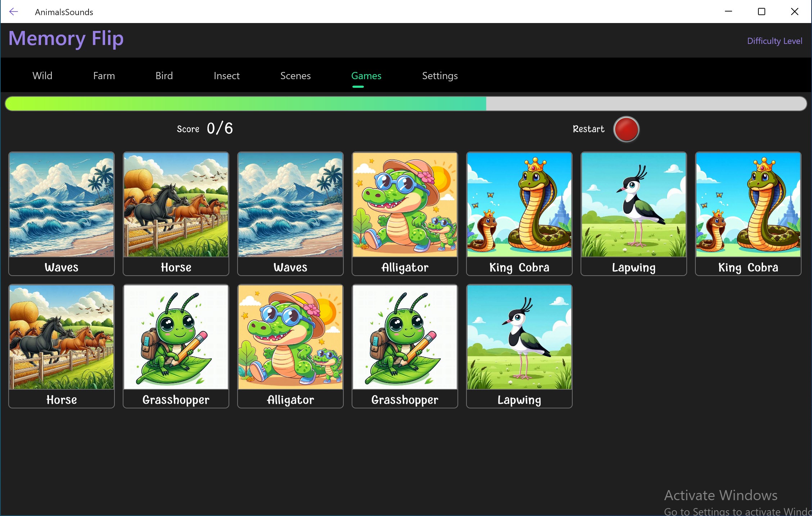Select the top-row Horse card
The image size is (812, 516).
pos(176,213)
